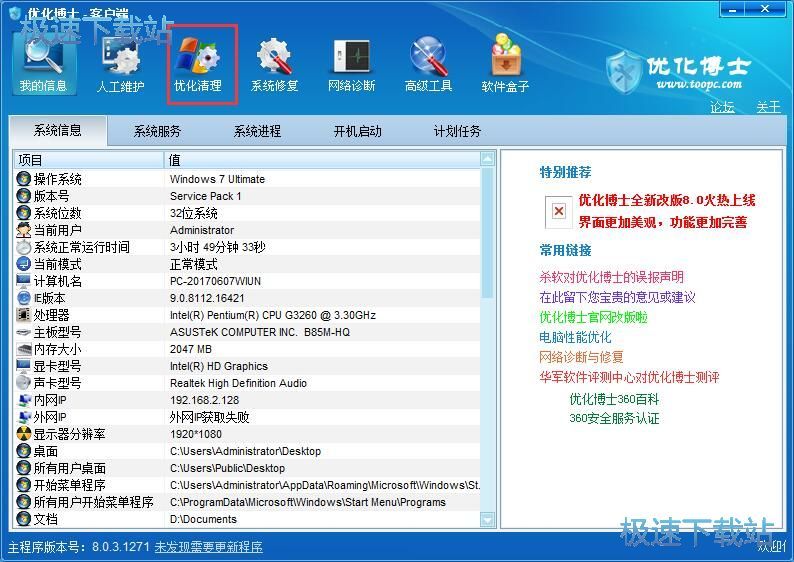This screenshot has width=794, height=562.
Task: Open the 优化博士360百科 link
Action: [614, 399]
